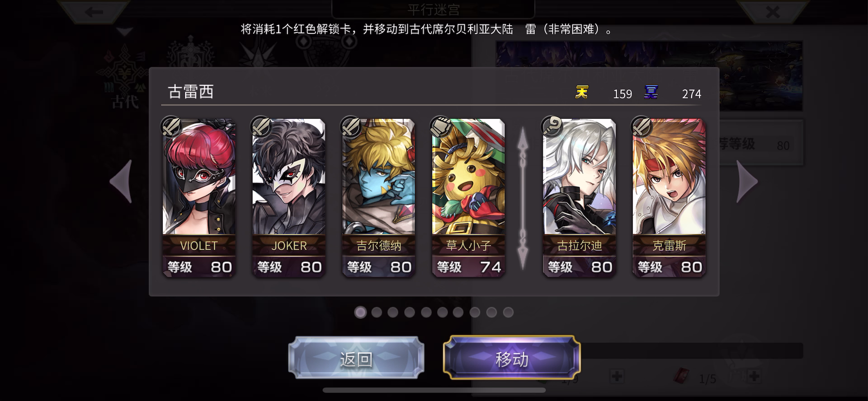Screen dimensions: 868x401
Task: Click the 返回 button
Action: (x=356, y=358)
